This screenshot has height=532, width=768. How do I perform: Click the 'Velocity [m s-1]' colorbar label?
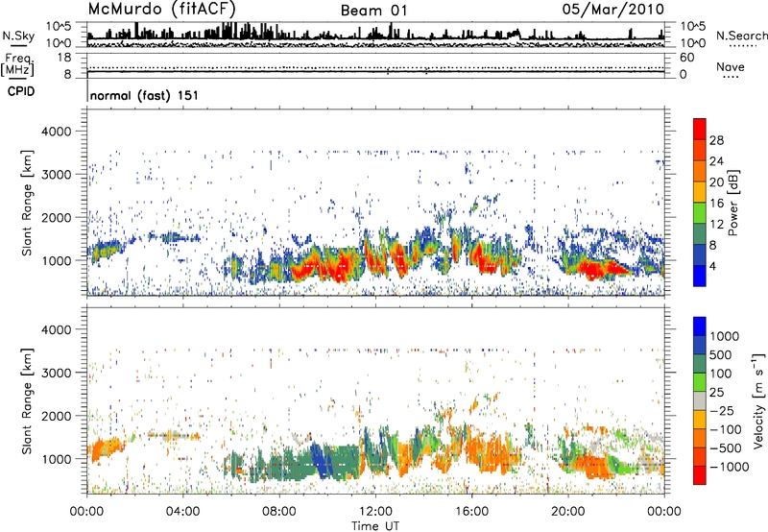758,400
